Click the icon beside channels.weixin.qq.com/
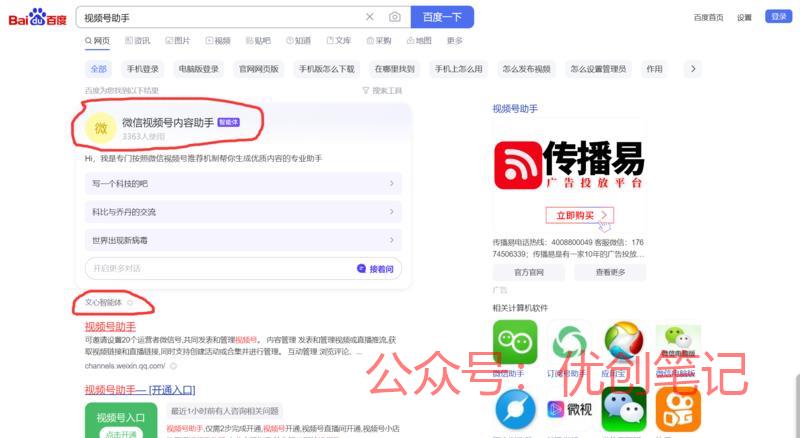 coord(173,366)
